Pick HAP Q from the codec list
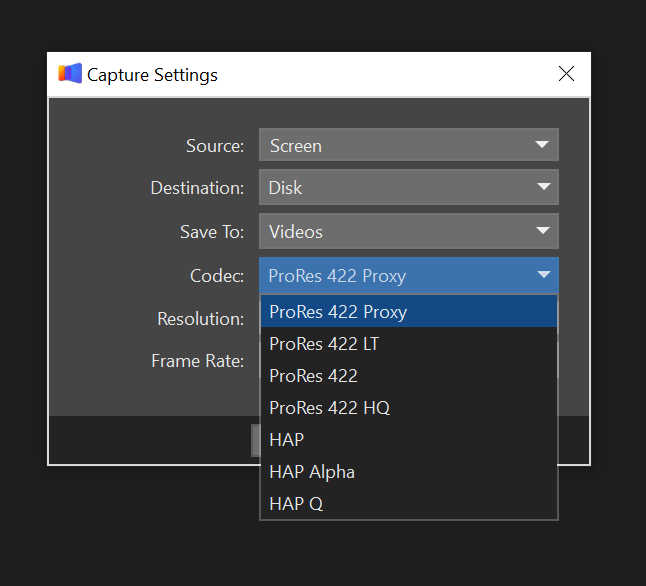This screenshot has width=646, height=586. pos(409,503)
